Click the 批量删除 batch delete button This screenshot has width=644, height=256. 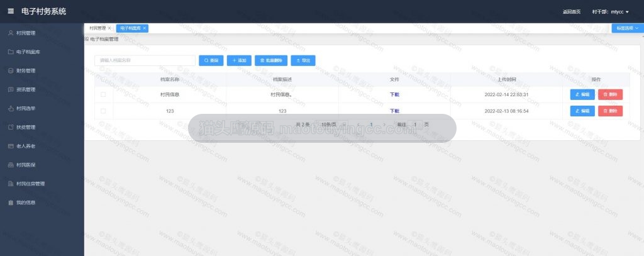point(271,60)
